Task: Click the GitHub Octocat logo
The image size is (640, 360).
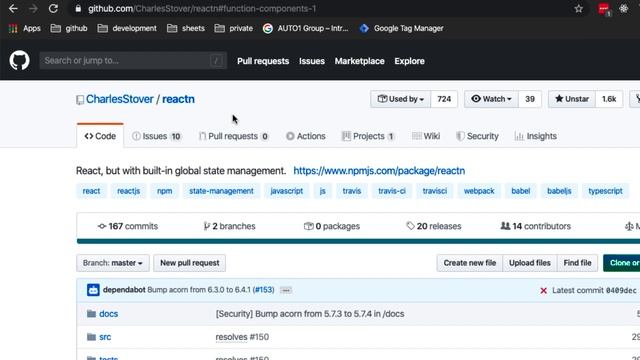Action: (x=19, y=61)
